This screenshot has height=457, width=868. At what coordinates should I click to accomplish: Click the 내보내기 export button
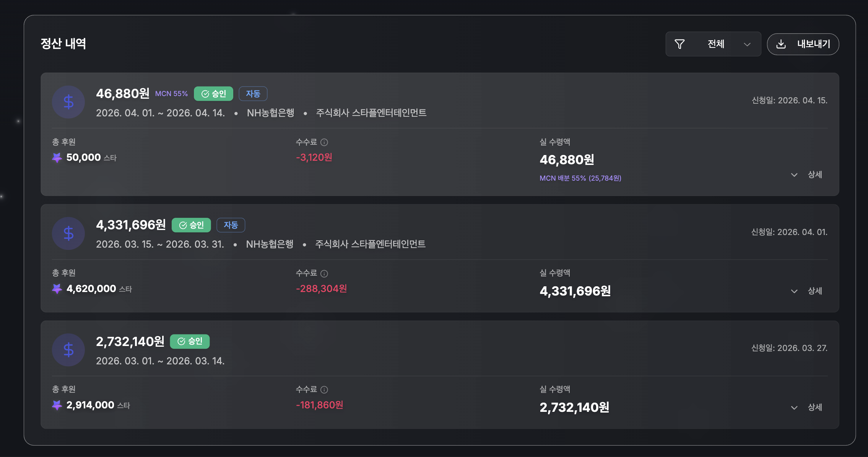coord(803,44)
